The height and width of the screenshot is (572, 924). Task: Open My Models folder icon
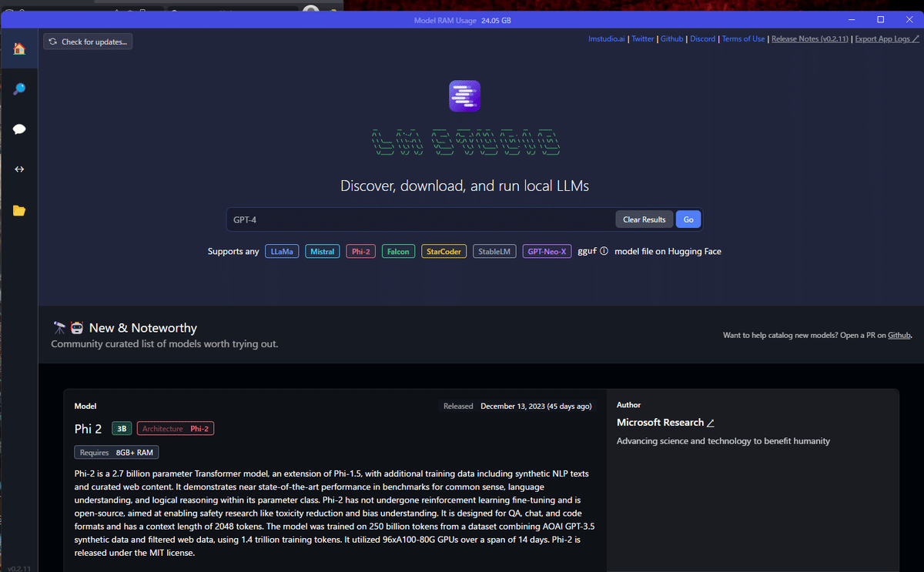19,210
